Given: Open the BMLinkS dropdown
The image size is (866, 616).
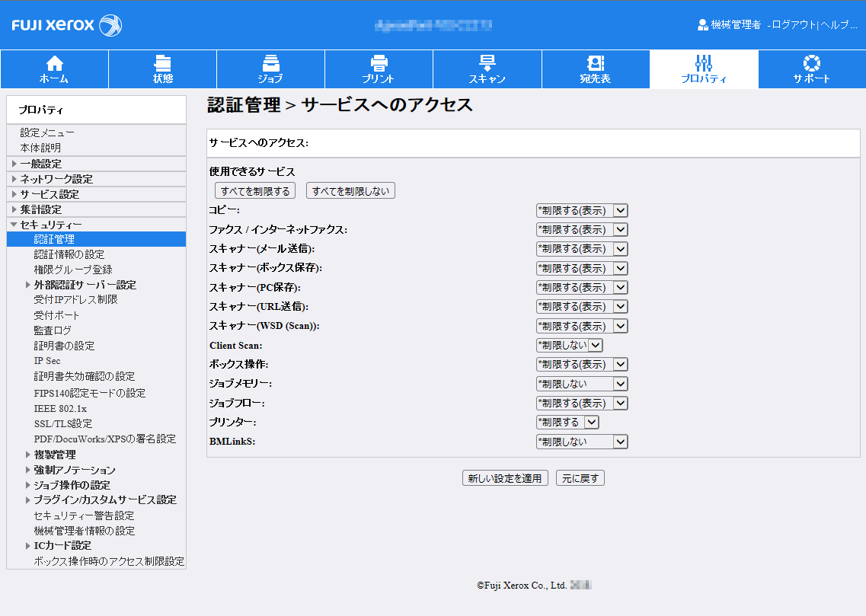Looking at the screenshot, I should coord(582,442).
